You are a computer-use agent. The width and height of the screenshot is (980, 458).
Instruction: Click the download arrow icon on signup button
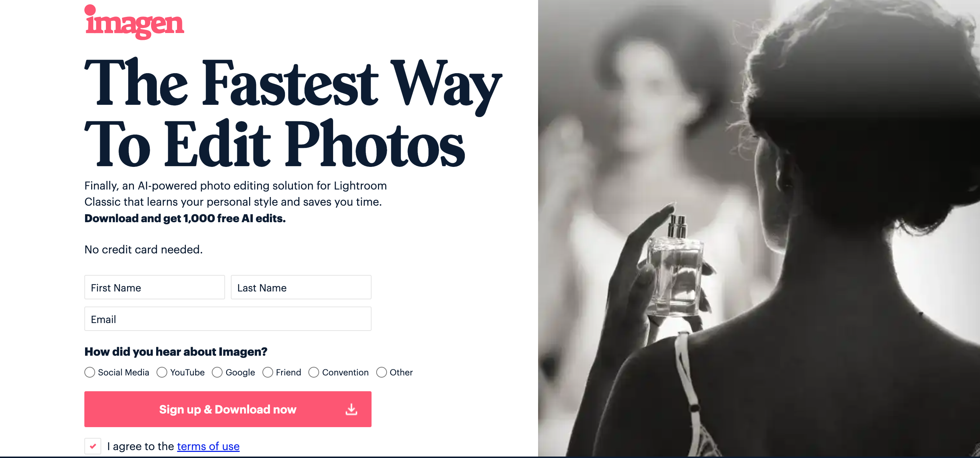pos(351,409)
